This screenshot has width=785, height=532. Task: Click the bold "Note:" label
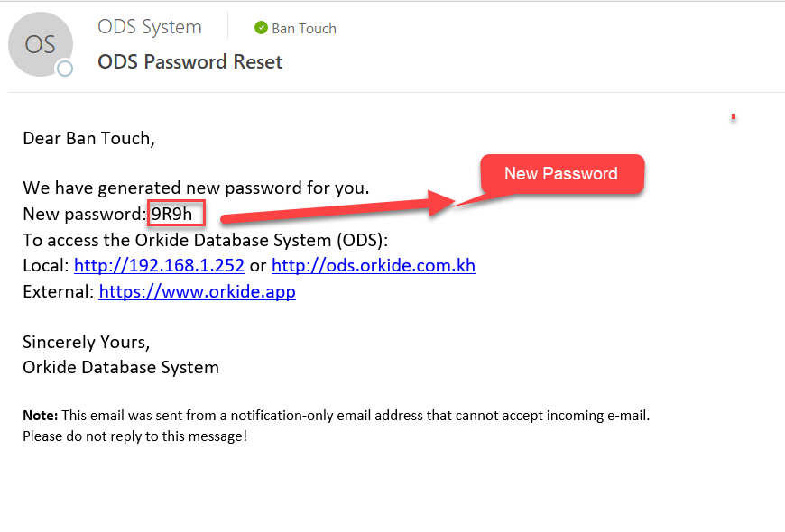click(41, 416)
